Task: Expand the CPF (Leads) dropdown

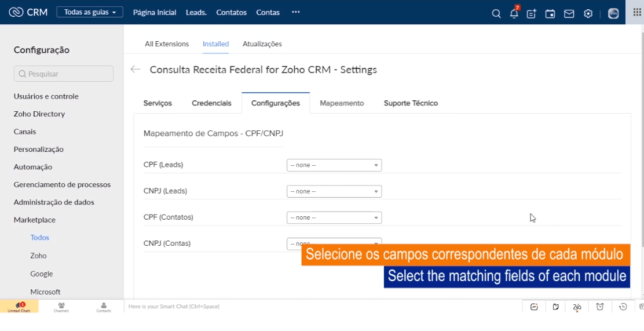Action: (334, 165)
